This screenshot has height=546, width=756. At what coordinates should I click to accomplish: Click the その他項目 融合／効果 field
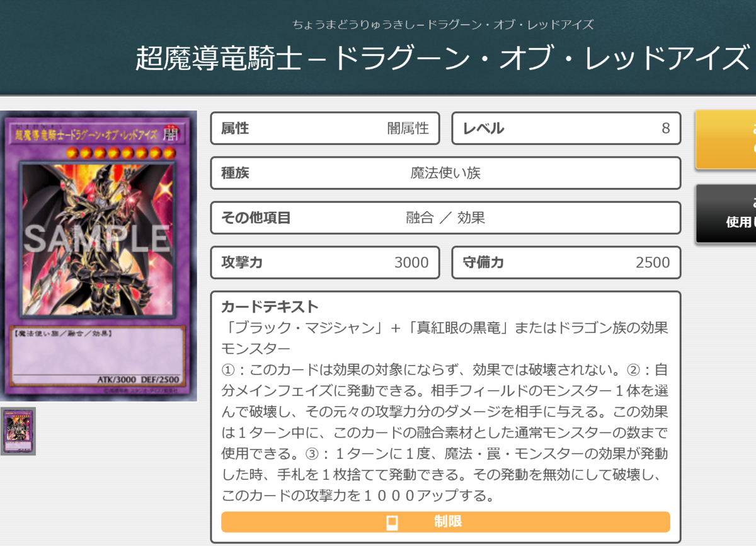445,218
